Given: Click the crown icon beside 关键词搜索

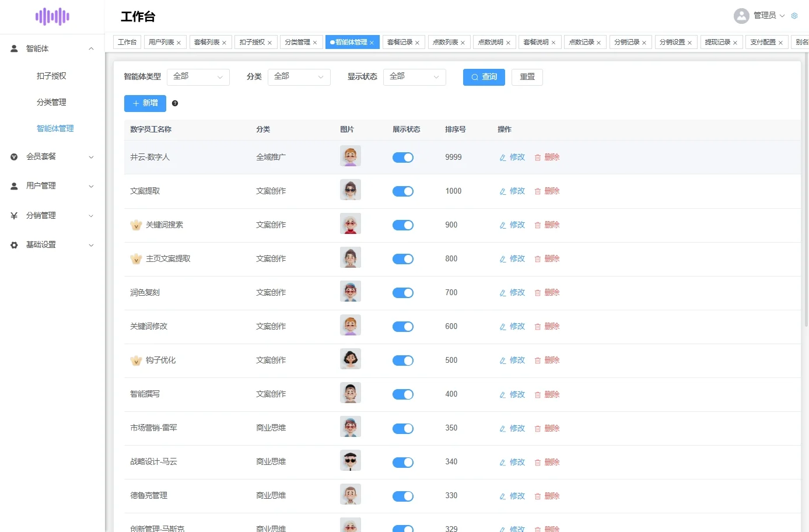Looking at the screenshot, I should (x=136, y=225).
